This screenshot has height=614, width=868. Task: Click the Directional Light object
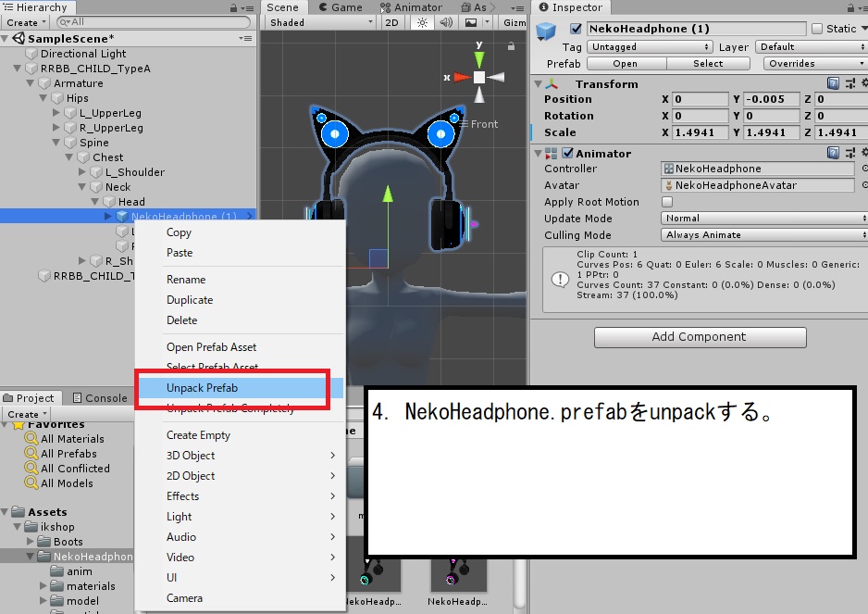83,54
